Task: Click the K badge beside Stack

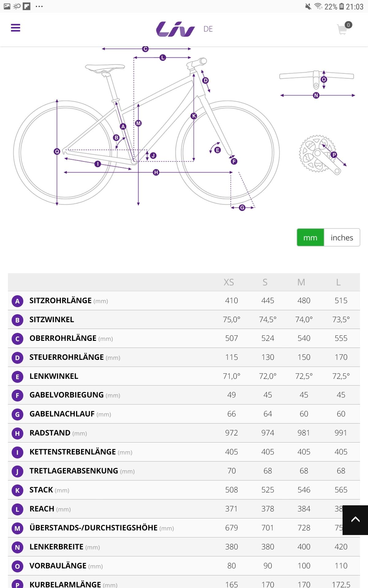Action: click(x=17, y=490)
